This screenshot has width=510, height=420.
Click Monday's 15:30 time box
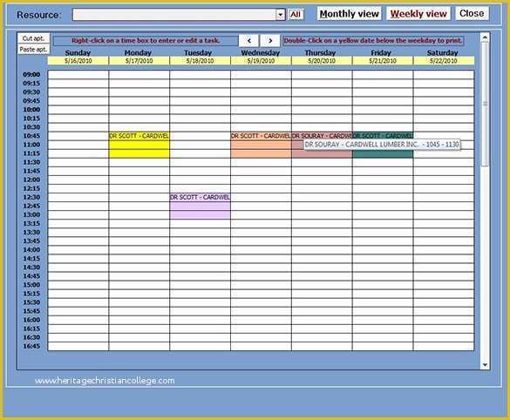coord(139,302)
